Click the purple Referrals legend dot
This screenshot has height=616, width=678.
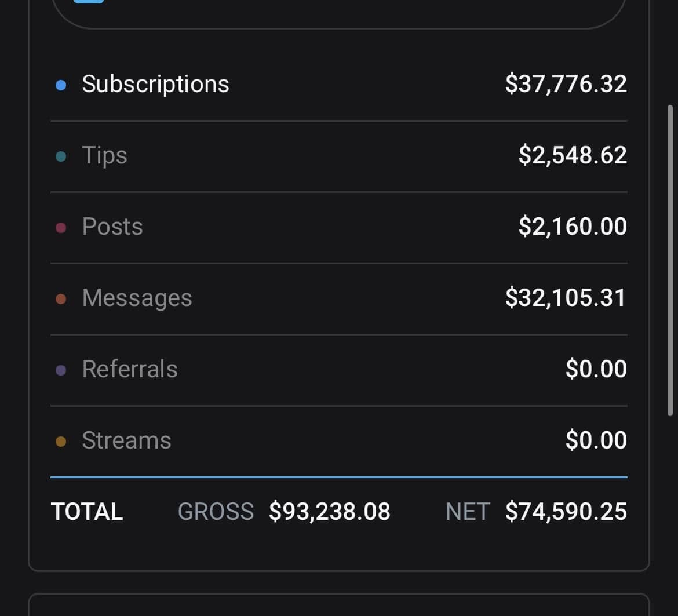62,370
